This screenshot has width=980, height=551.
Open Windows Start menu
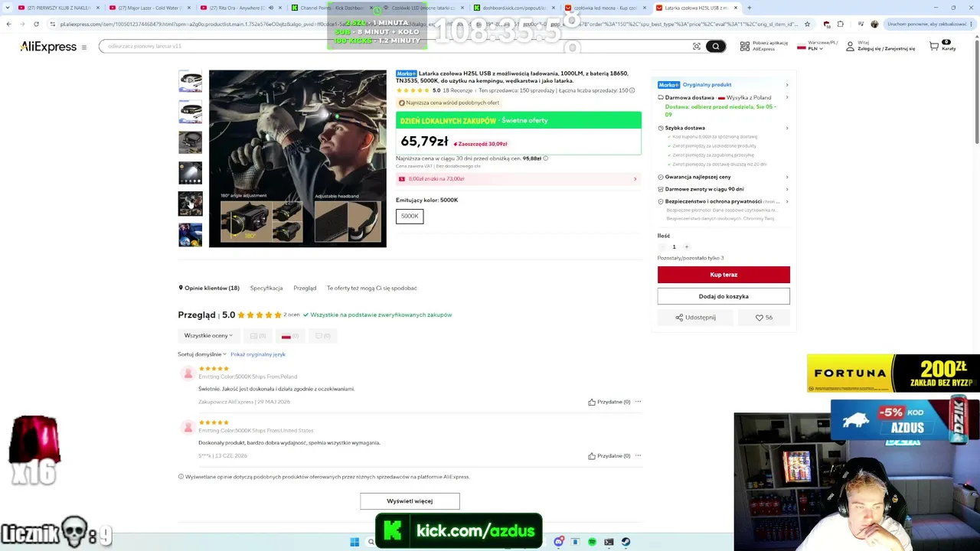pos(354,542)
